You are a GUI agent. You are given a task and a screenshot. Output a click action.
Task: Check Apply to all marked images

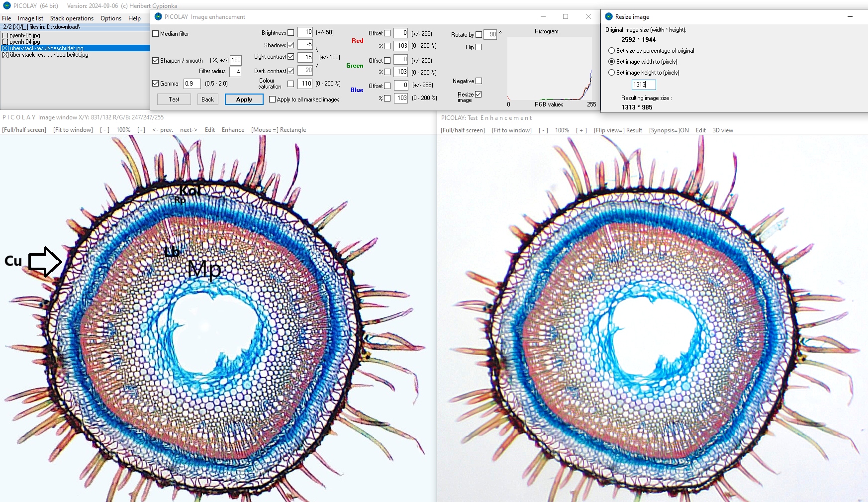(x=272, y=100)
